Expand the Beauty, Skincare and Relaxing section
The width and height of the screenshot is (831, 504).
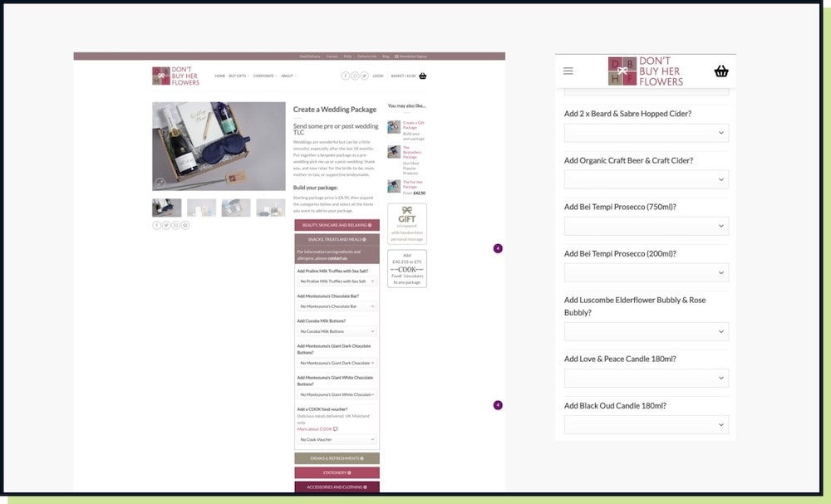[337, 225]
